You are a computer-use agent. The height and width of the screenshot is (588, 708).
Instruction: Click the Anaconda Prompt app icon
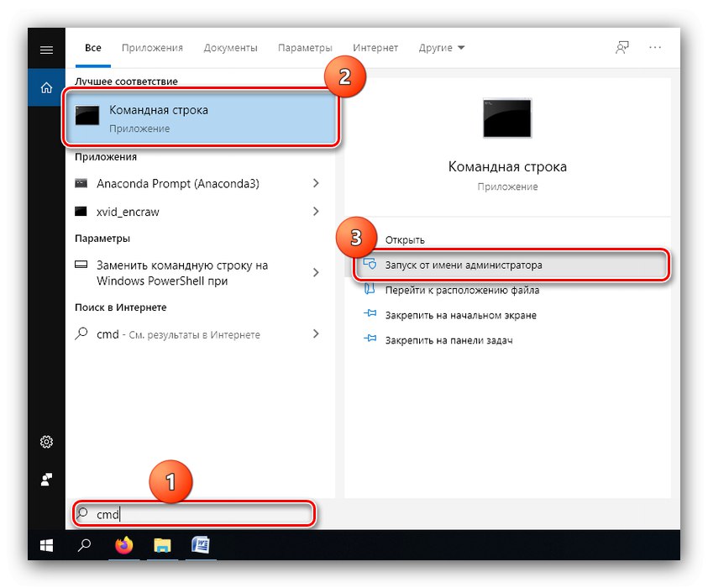pos(81,183)
